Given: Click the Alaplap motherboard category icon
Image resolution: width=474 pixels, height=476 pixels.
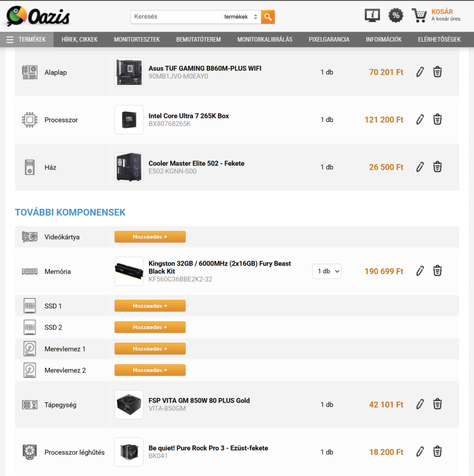Looking at the screenshot, I should pyautogui.click(x=30, y=72).
